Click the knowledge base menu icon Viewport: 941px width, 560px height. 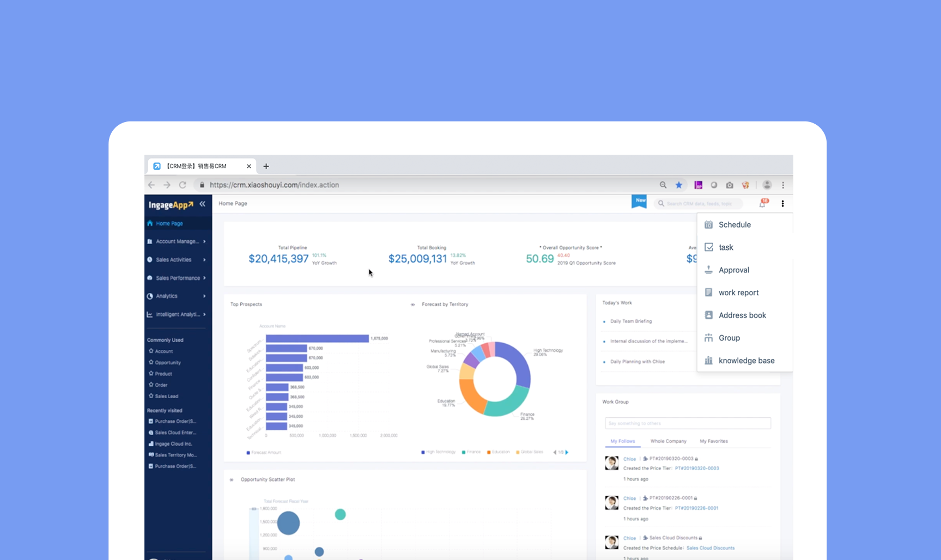click(x=708, y=360)
